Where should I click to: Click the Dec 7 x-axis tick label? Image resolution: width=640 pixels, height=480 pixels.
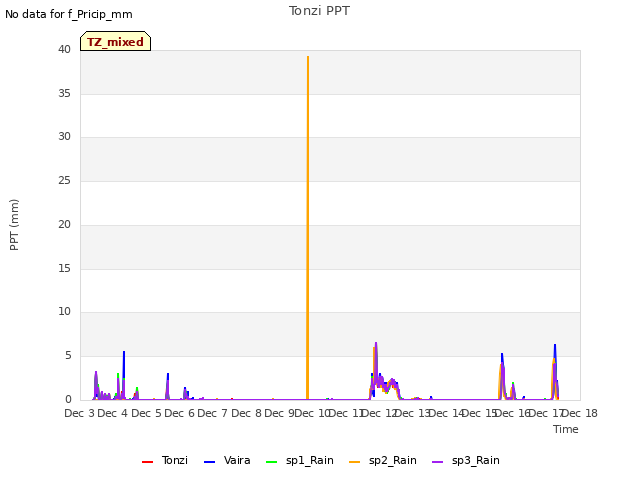[x=213, y=413]
